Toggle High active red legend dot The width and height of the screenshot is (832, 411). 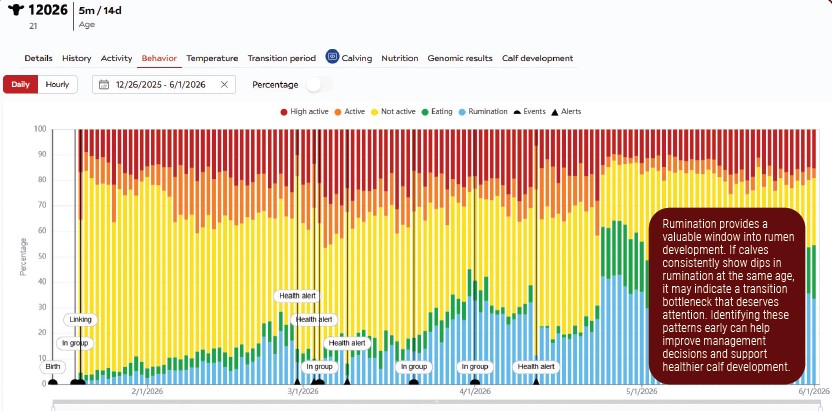click(284, 112)
